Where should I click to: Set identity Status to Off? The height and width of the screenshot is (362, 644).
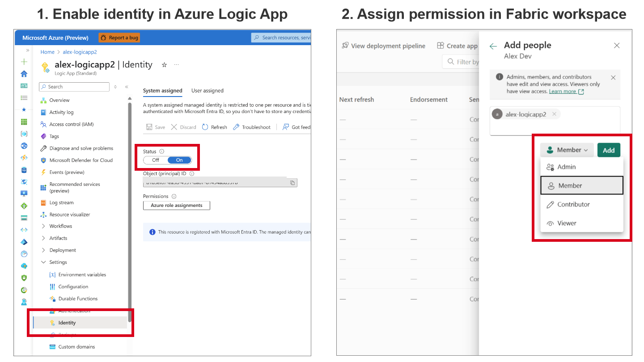pos(156,160)
